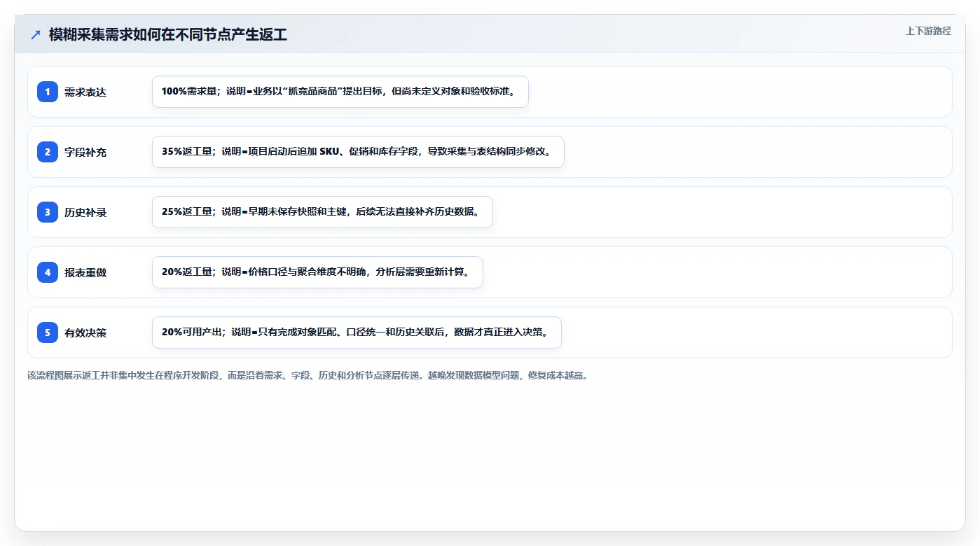Screen dimensions: 980x546
Task: Click the 20%可用产出 description box
Action: click(357, 332)
